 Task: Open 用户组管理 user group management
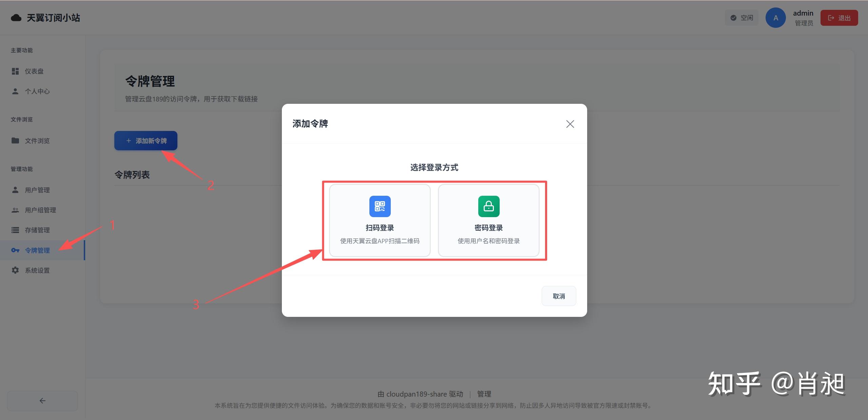40,210
